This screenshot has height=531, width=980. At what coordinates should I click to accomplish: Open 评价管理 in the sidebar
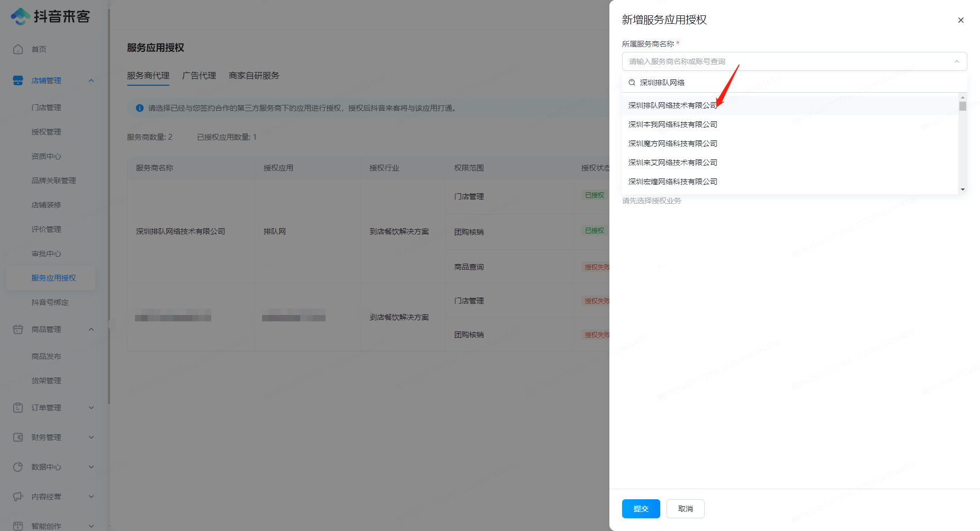click(47, 229)
